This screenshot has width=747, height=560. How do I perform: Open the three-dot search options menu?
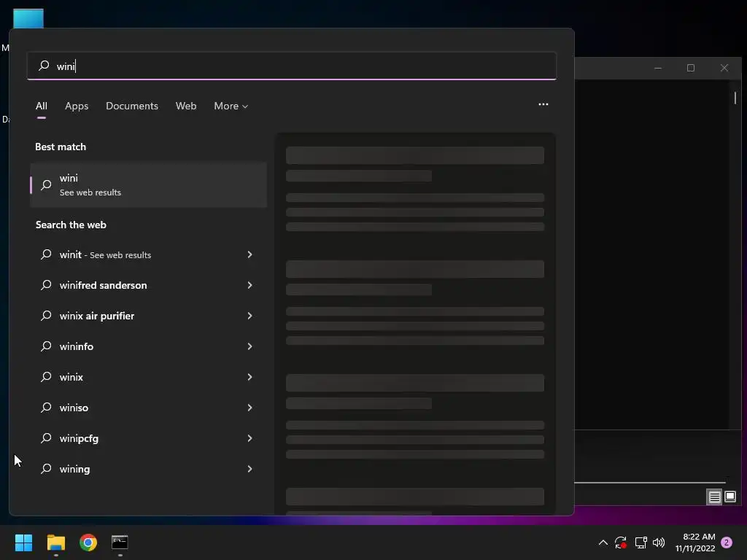(x=543, y=104)
